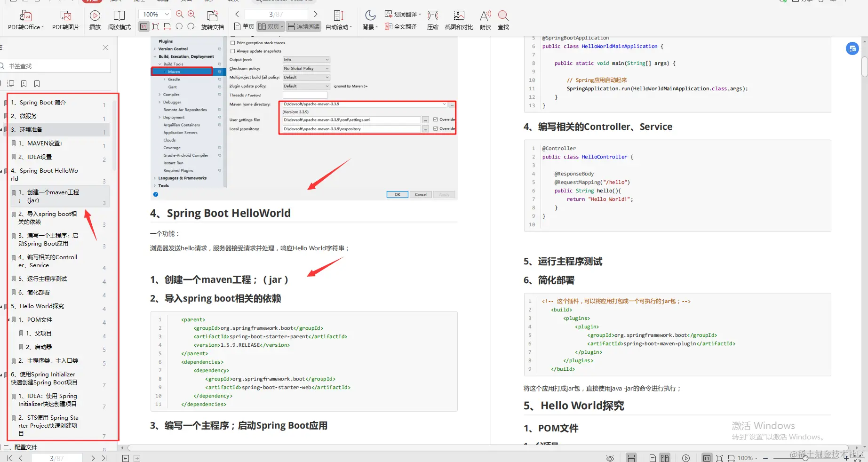Close the bookmarks side panel
This screenshot has width=868, height=462.
coord(105,48)
